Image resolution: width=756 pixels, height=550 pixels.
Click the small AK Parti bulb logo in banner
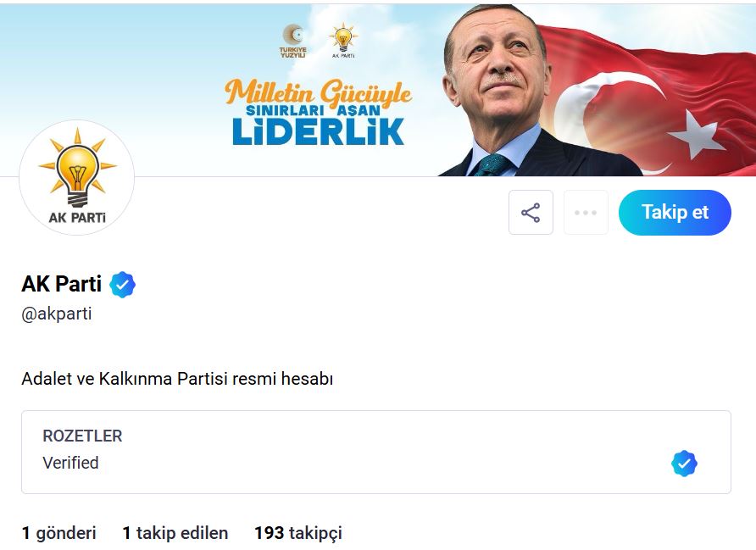click(343, 40)
